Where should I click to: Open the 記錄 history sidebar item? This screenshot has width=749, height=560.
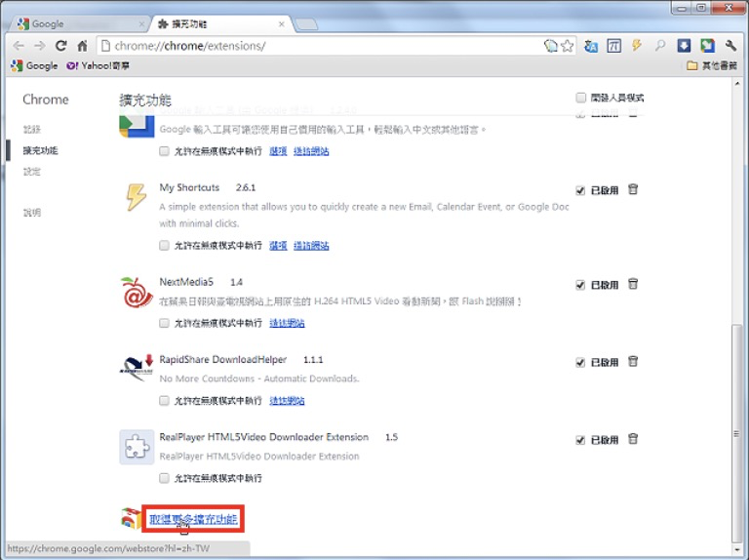(x=32, y=129)
